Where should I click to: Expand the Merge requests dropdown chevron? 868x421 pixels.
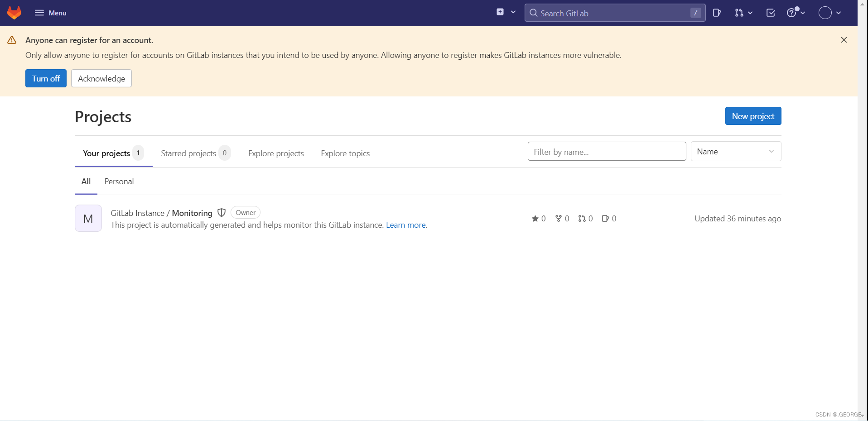[x=750, y=13]
